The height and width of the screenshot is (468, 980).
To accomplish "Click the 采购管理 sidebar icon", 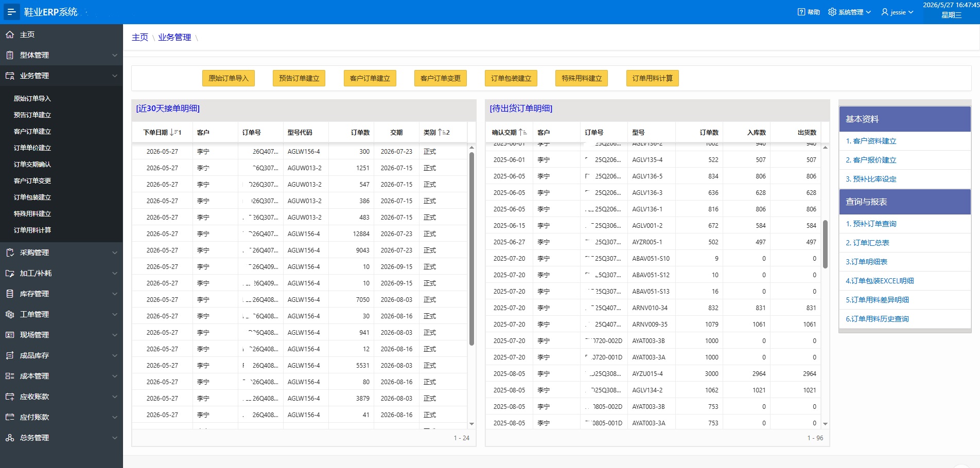I will pyautogui.click(x=10, y=253).
